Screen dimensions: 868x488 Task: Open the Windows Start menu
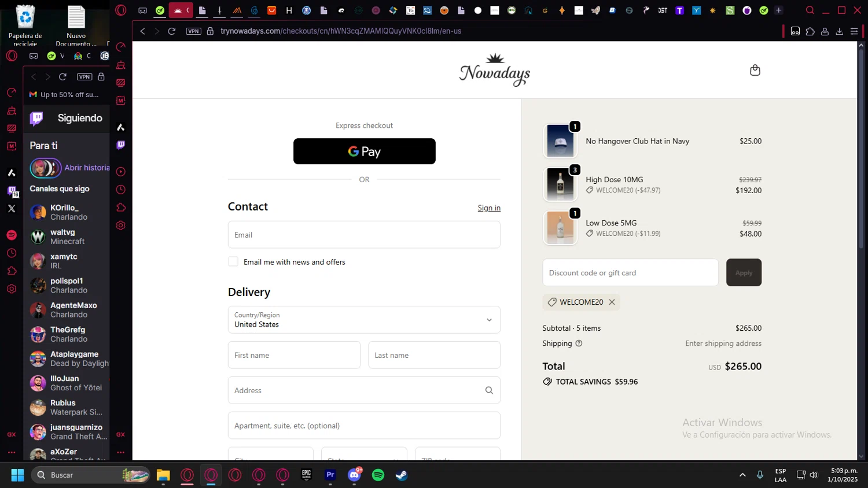(x=17, y=475)
